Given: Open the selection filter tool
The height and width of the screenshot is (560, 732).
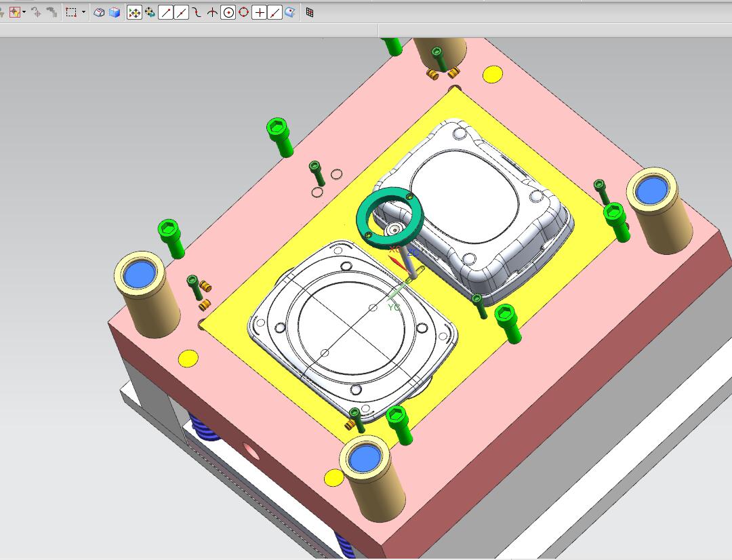Looking at the screenshot, I should [14, 13].
